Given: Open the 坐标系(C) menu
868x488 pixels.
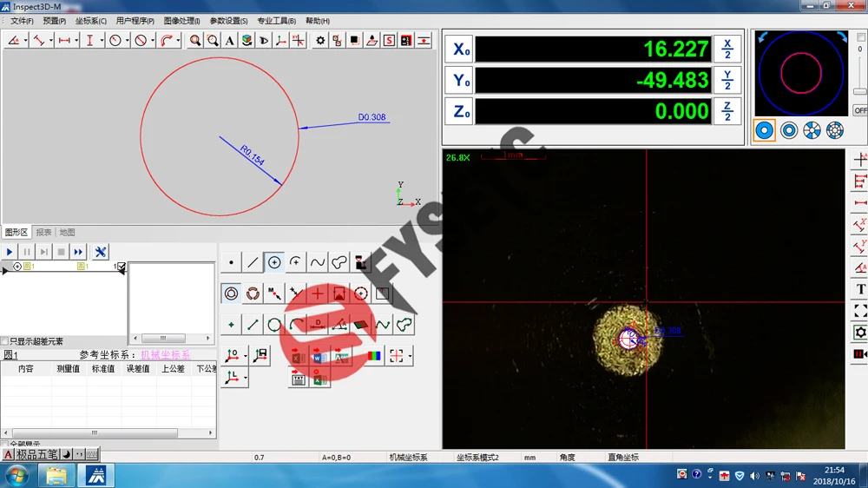Looking at the screenshot, I should point(91,21).
